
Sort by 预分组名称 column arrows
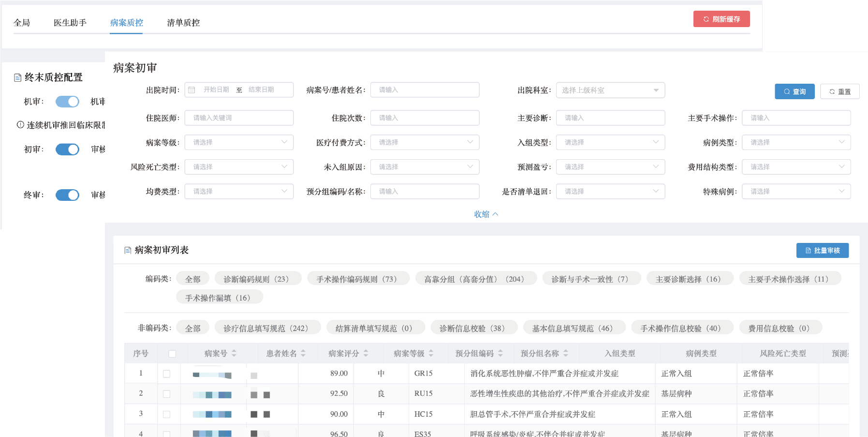pyautogui.click(x=566, y=353)
